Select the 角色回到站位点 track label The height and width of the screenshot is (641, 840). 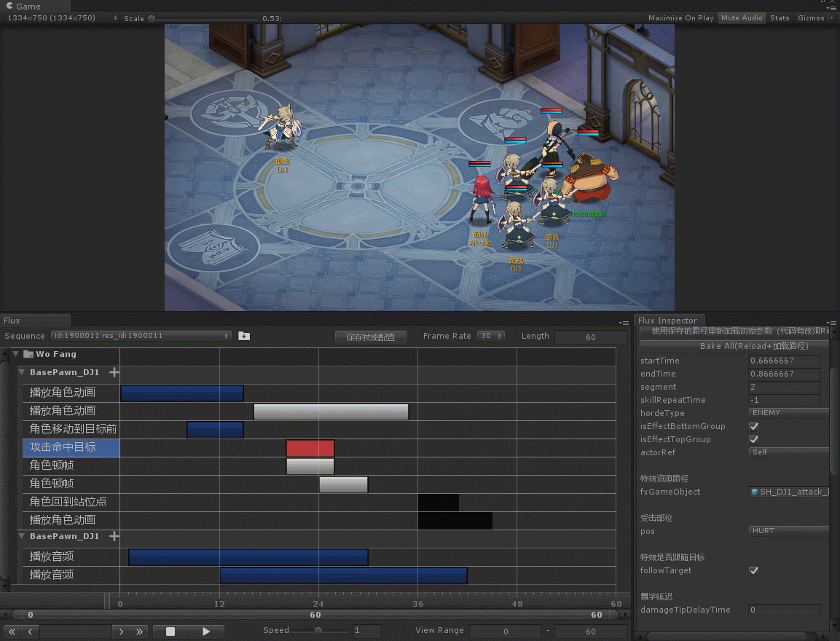[x=68, y=502]
